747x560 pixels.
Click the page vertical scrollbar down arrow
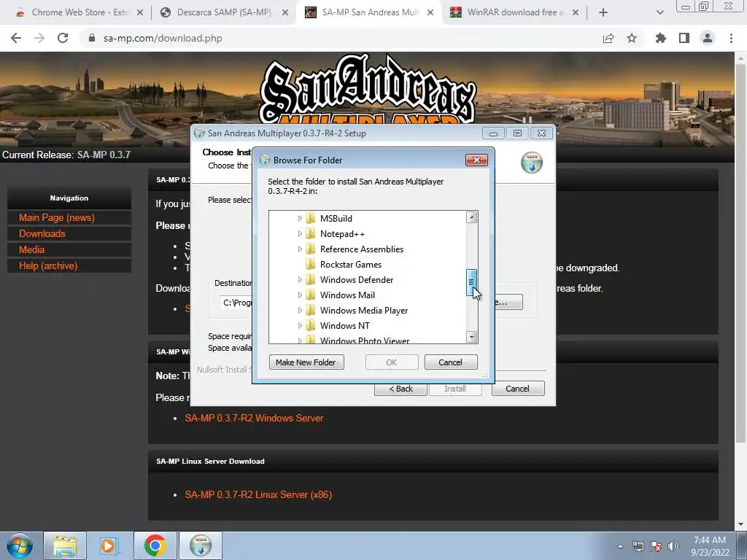click(740, 525)
